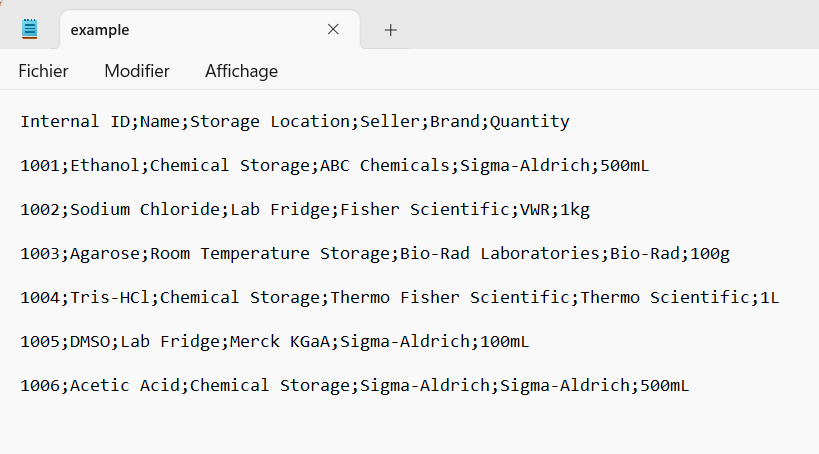Click the Notepad app icon
This screenshot has width=819, height=454.
[30, 29]
